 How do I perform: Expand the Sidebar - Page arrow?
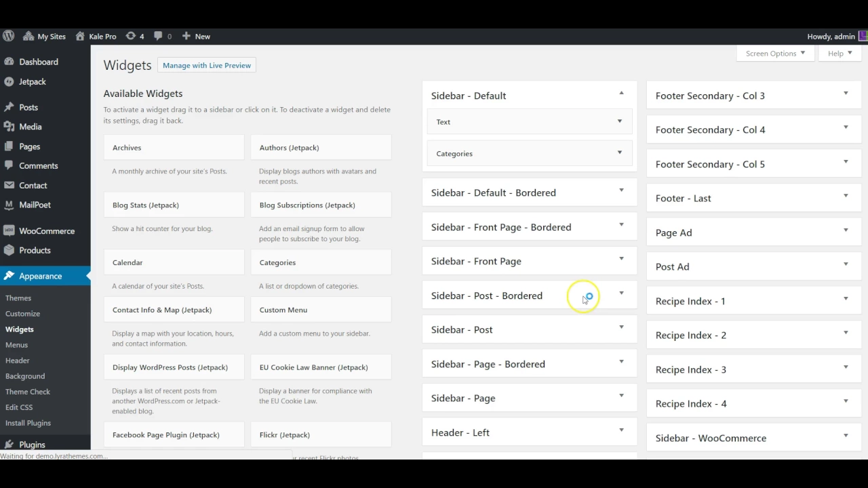[x=621, y=396]
